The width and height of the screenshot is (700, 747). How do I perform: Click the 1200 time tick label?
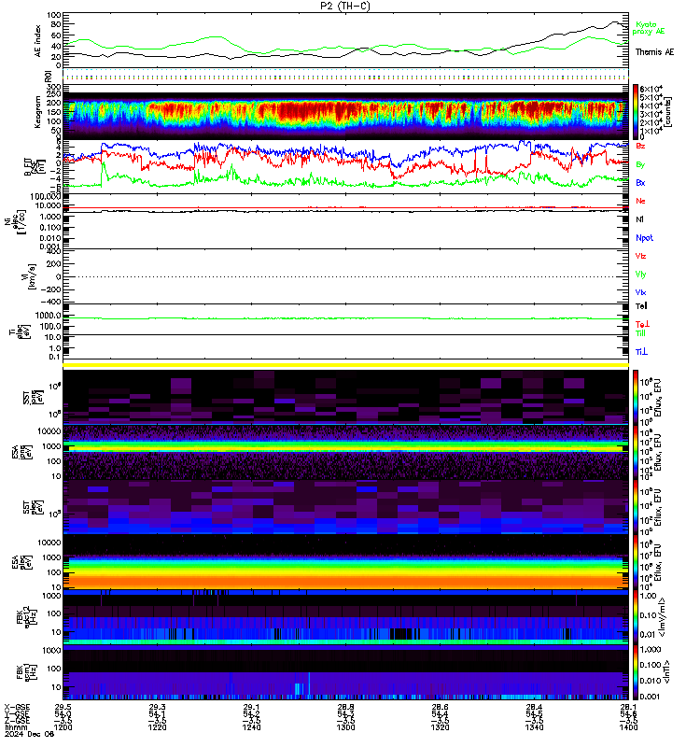click(63, 727)
